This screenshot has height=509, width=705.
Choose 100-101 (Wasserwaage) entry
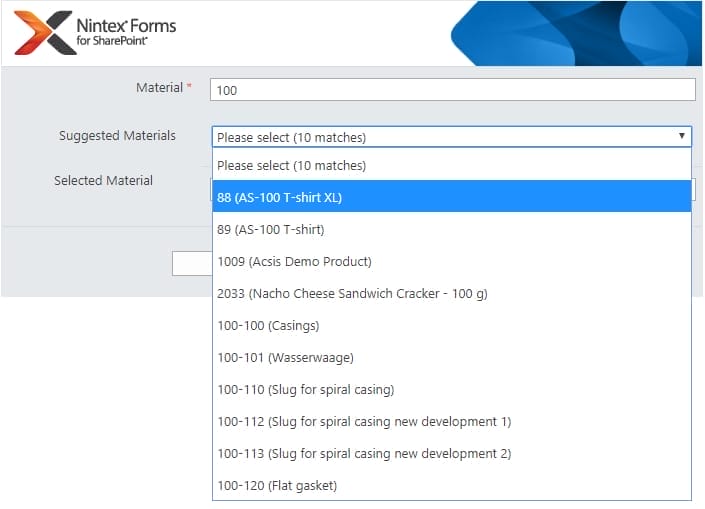click(x=452, y=357)
